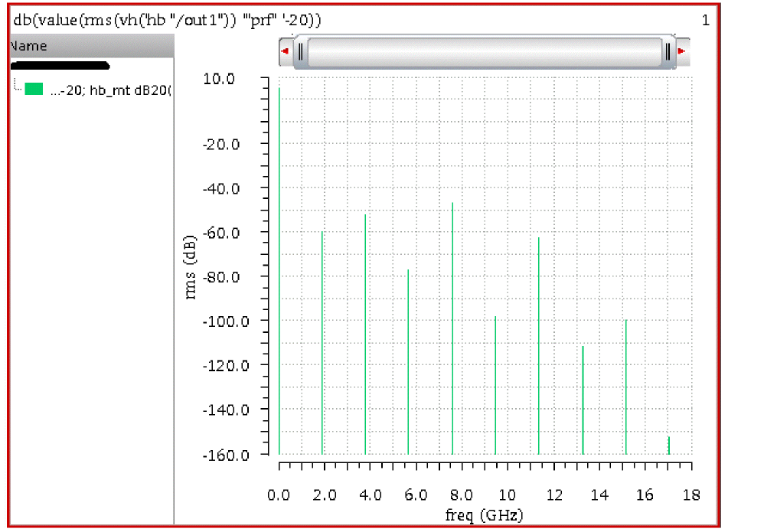Select the green trace color swatch in legend
The image size is (777, 532).
[x=34, y=89]
